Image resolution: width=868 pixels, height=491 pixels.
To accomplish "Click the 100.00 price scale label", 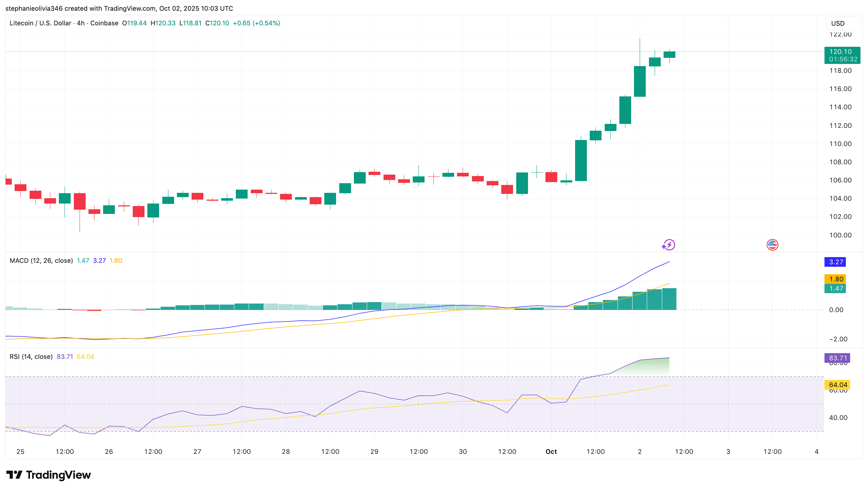I will coord(840,235).
